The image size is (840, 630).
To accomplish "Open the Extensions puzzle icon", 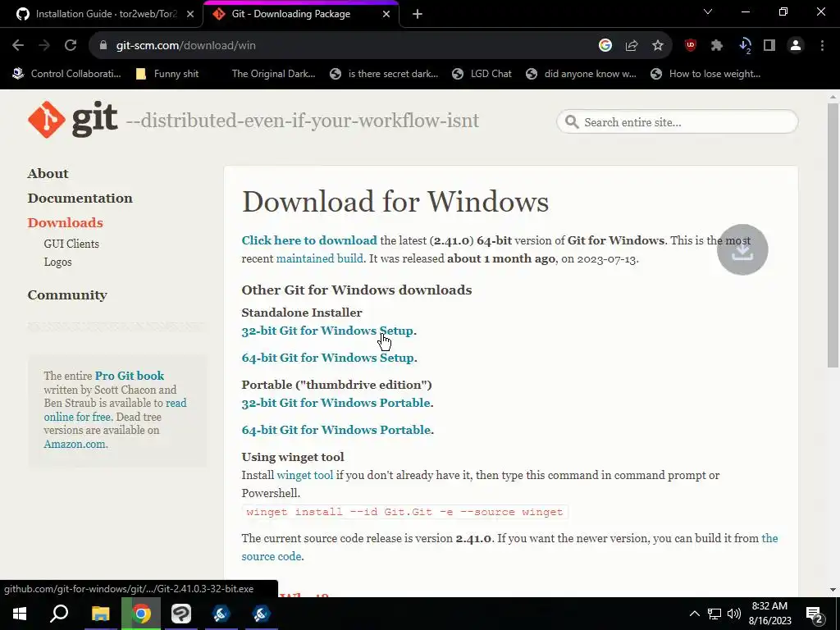I will tap(717, 46).
